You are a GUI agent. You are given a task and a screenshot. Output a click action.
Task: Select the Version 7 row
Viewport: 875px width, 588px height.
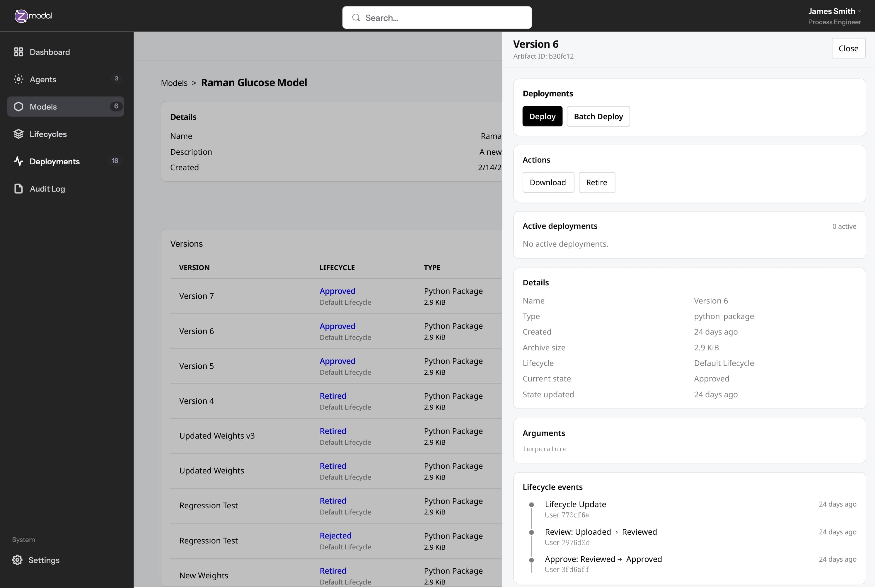coord(335,296)
